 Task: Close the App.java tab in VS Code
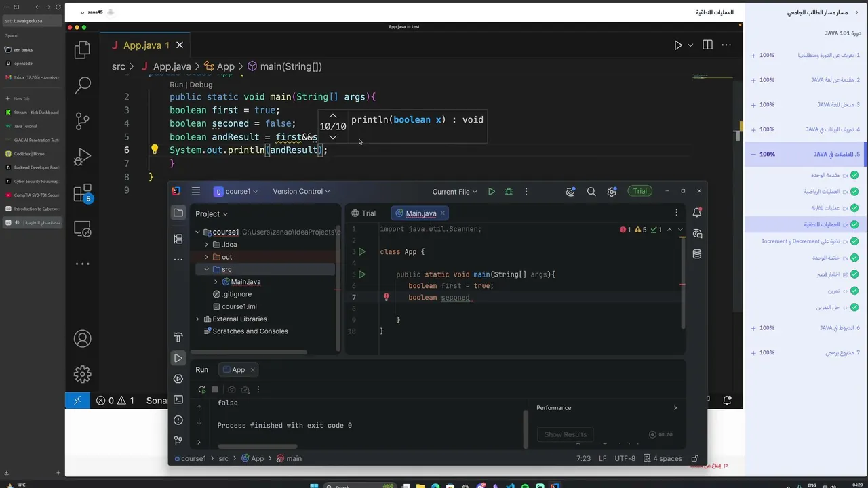pos(180,45)
